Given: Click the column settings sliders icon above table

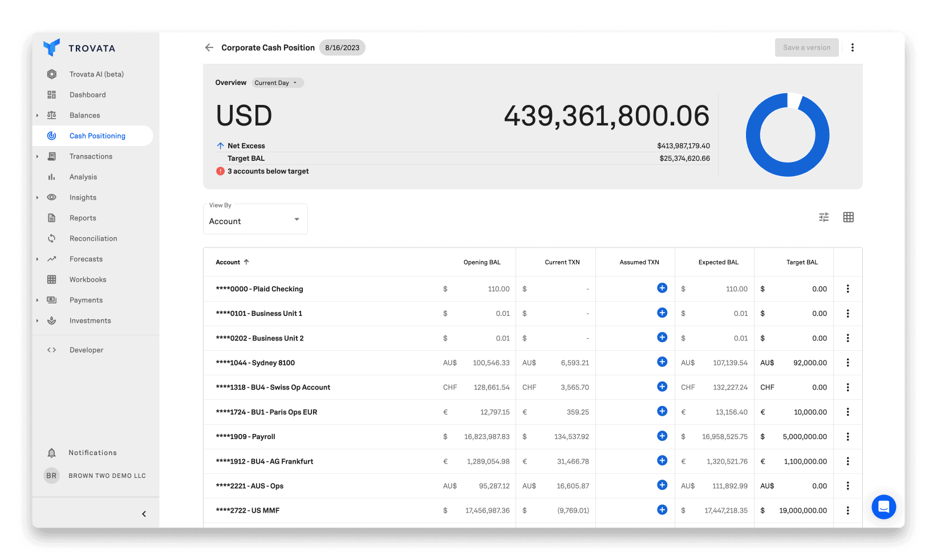Looking at the screenshot, I should 823,217.
